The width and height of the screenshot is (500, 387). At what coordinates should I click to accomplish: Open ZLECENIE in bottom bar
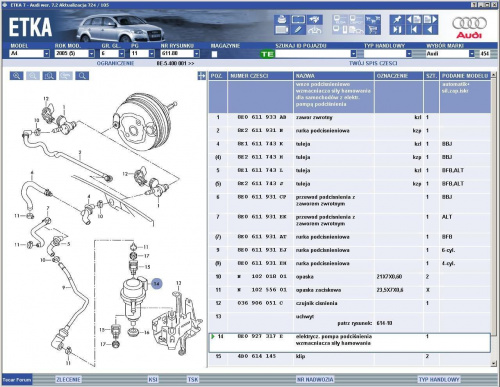[68, 379]
